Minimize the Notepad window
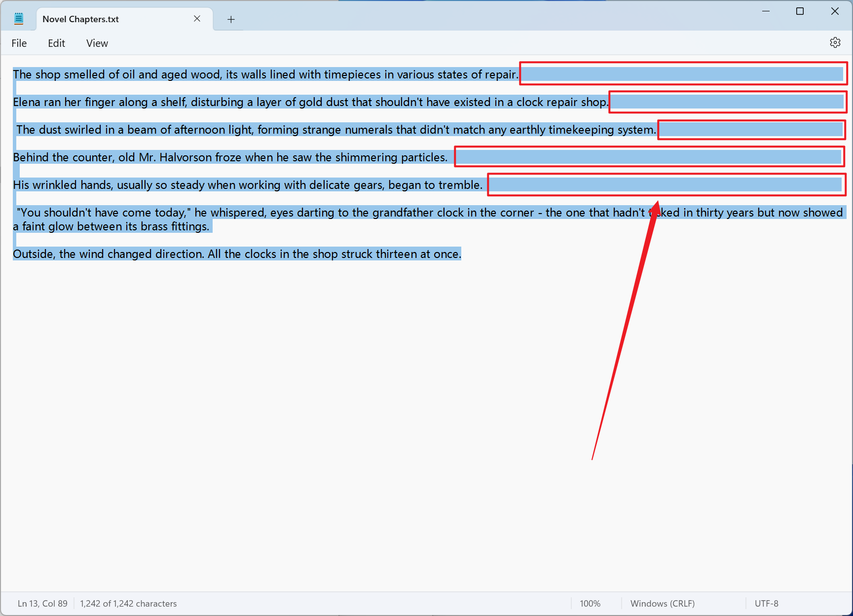The width and height of the screenshot is (853, 616). (x=766, y=11)
